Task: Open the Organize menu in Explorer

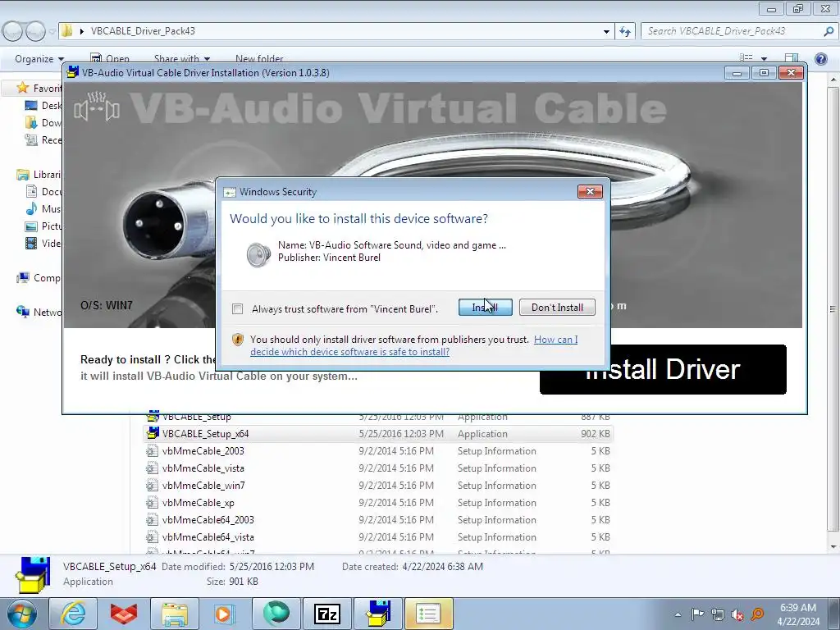Action: [39, 59]
